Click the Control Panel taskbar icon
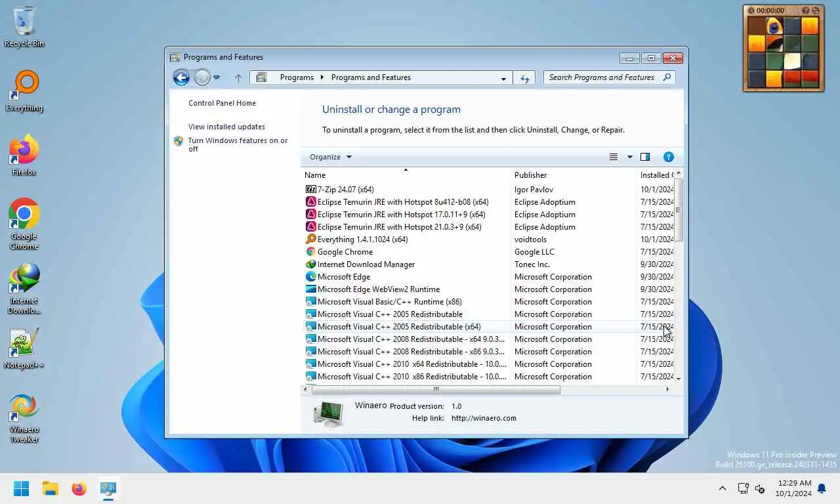This screenshot has width=840, height=504. coord(108,489)
